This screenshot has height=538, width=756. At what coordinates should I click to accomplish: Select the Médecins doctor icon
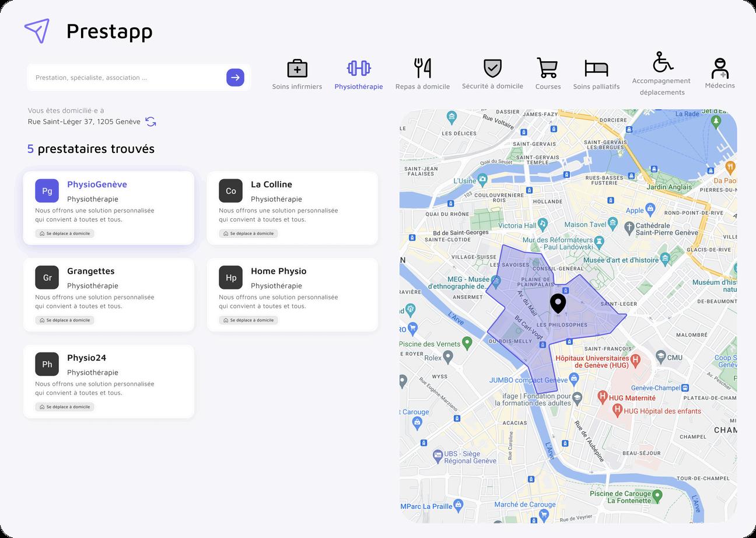coord(720,68)
